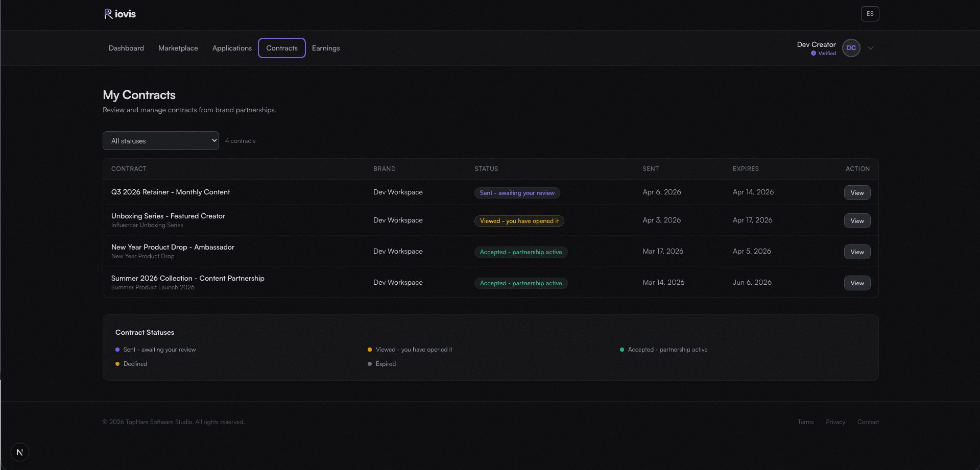Click the Riovis logo
This screenshot has width=980, height=470.
[x=120, y=14]
